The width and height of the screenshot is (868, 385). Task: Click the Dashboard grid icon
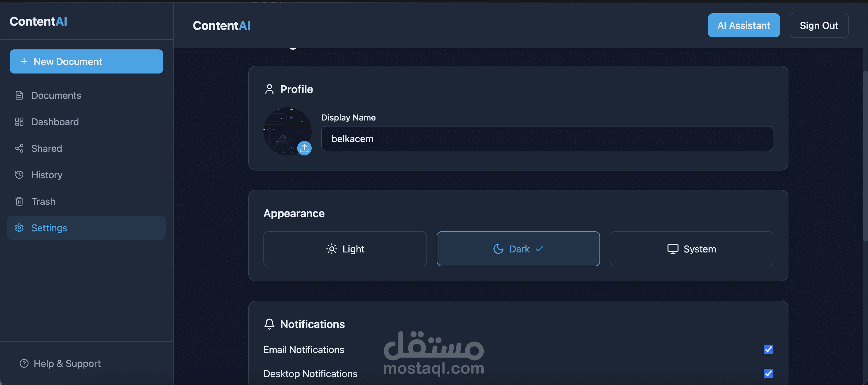(x=19, y=122)
